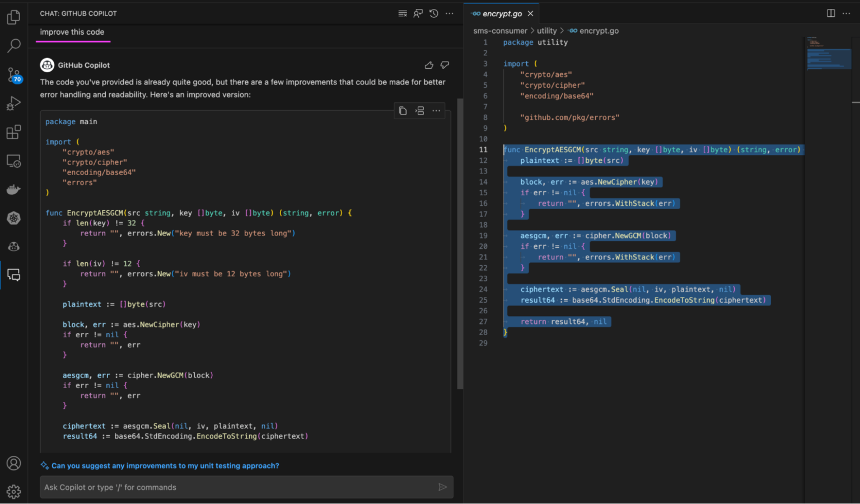Open the Explorer view in activity bar

[13, 17]
